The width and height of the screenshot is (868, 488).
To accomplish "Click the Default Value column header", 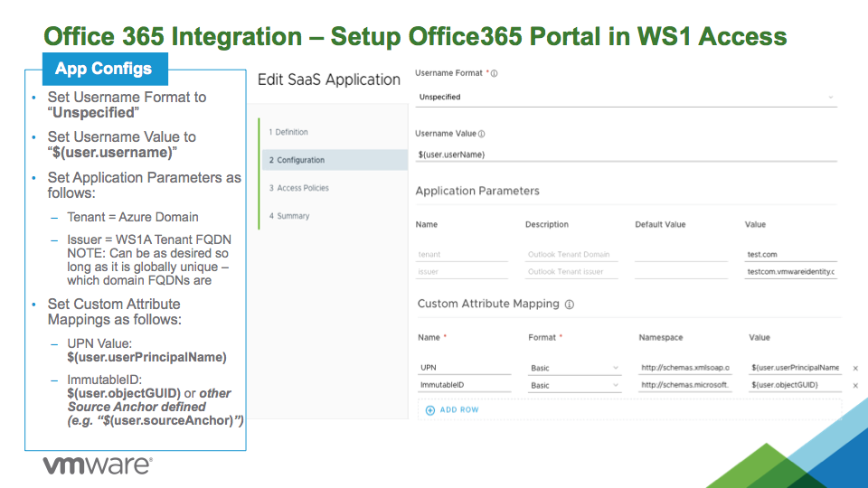I will click(x=660, y=225).
